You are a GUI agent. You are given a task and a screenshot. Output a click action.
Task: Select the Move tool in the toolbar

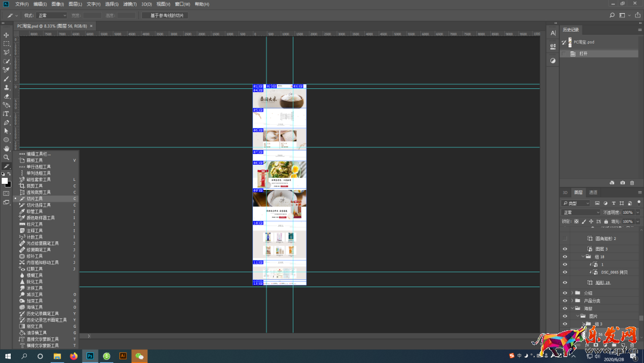coord(7,35)
